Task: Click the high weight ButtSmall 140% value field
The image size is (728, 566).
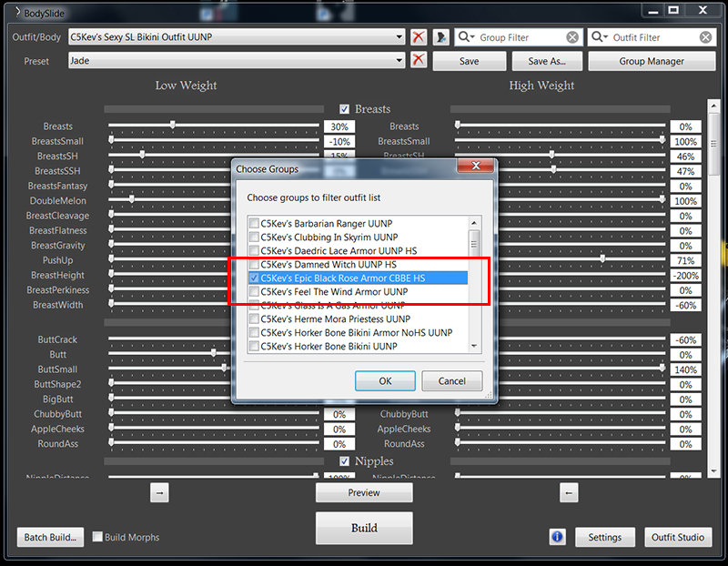Action: tap(686, 370)
